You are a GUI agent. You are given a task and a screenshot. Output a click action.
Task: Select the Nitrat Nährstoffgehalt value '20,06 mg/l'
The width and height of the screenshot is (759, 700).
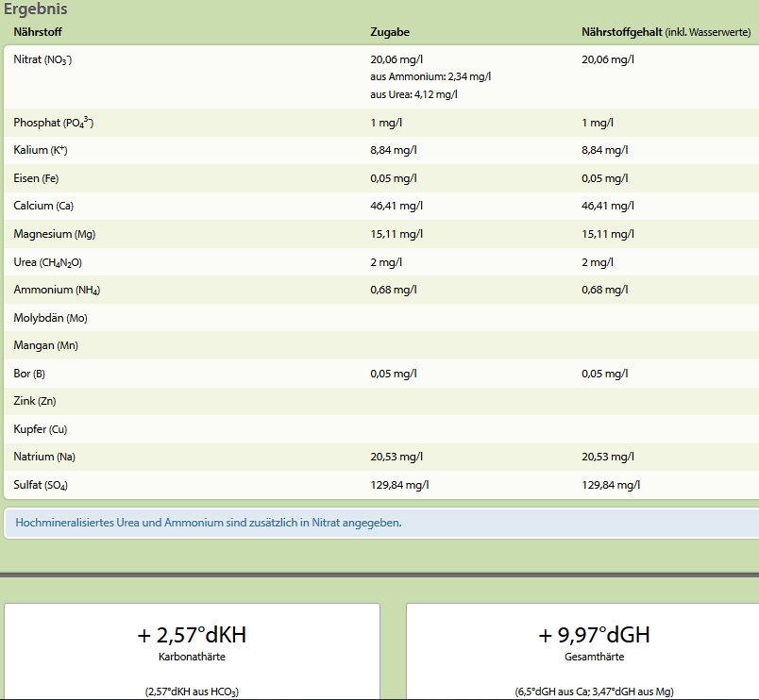coord(608,59)
